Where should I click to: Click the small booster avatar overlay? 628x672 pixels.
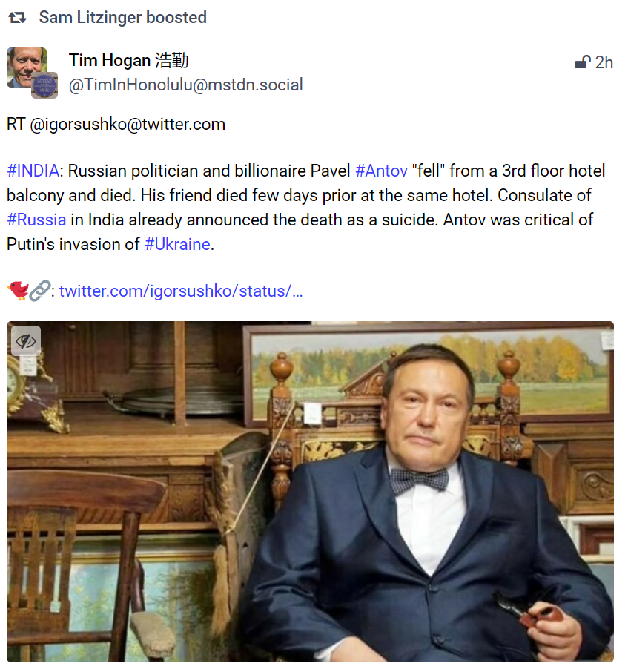click(44, 85)
